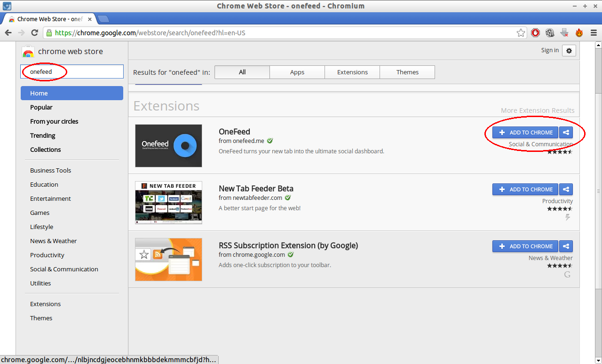Filter results by Apps

point(297,72)
